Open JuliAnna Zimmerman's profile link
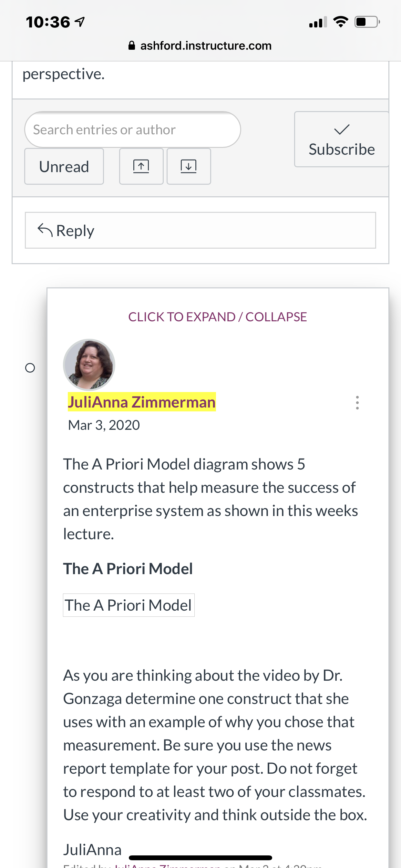This screenshot has height=868, width=401. click(x=141, y=402)
